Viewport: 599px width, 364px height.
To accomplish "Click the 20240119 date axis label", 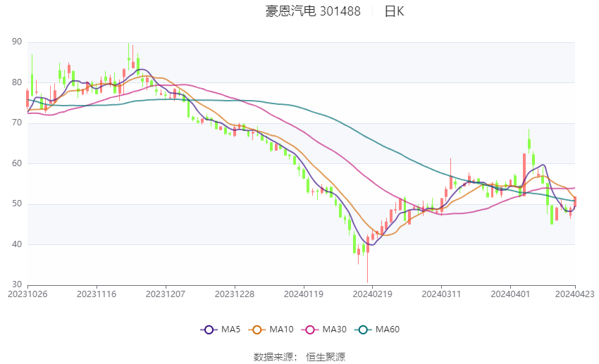I will tap(304, 293).
